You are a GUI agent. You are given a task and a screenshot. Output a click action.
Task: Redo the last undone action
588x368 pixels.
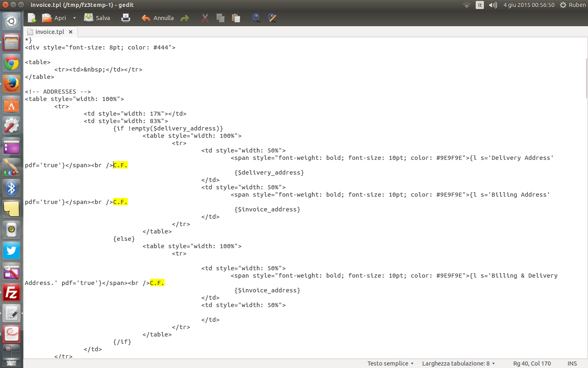pyautogui.click(x=185, y=18)
